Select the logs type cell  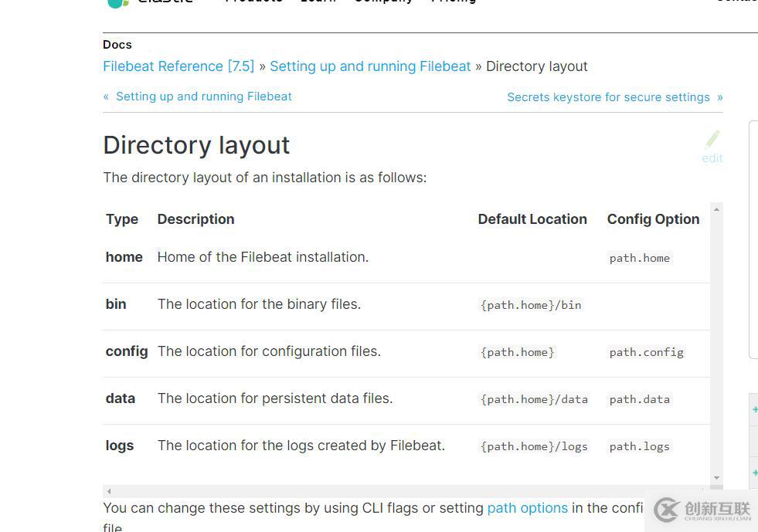(x=120, y=446)
